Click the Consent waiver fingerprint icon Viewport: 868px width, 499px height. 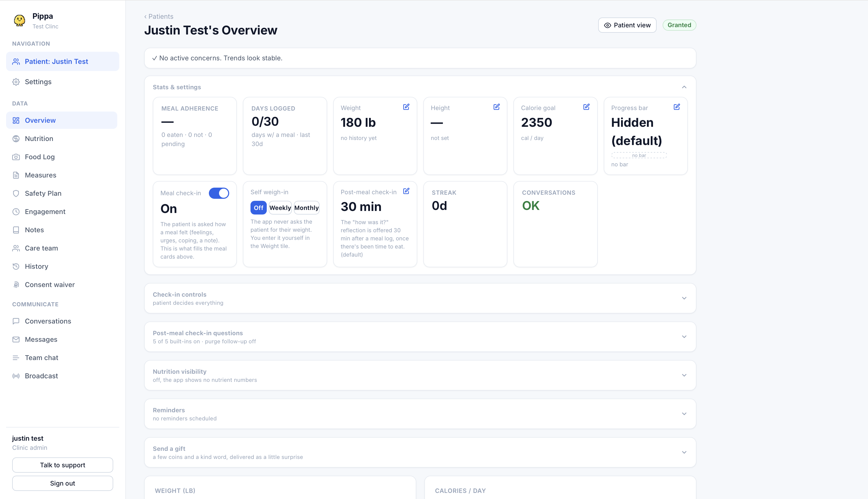pyautogui.click(x=16, y=285)
